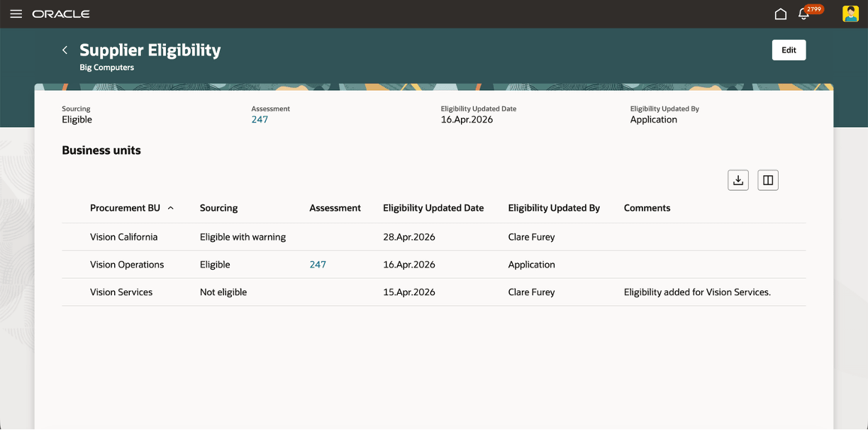868x430 pixels.
Task: Click the summary Sourcing value Eligible
Action: click(x=77, y=119)
